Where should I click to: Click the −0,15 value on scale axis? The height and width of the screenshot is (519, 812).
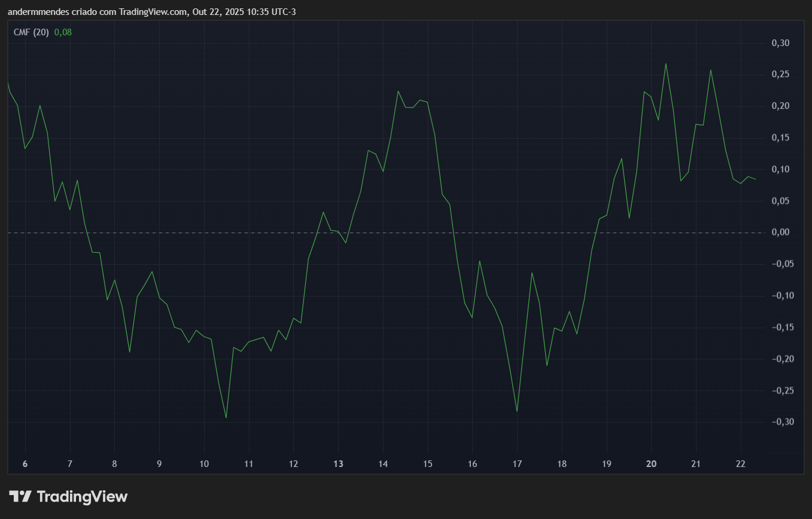(778, 328)
